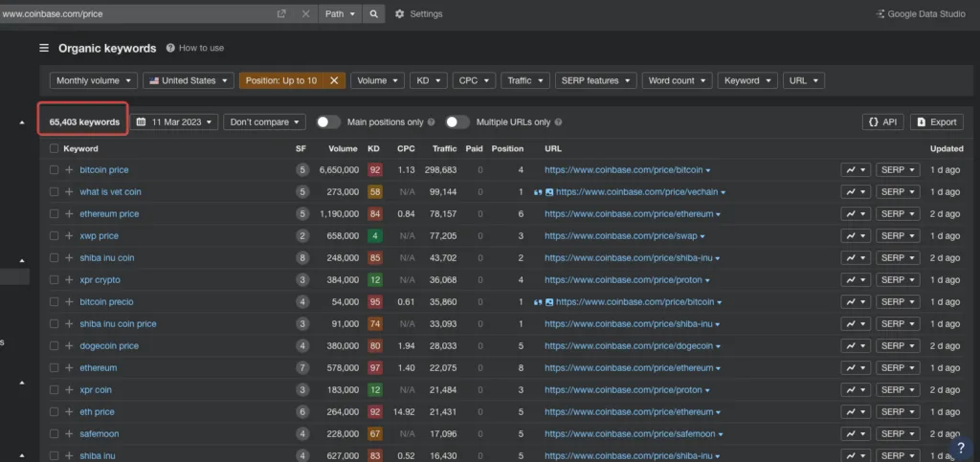Click the www.coinbase.com/price URL input field
Viewport: 980px width, 462px height.
click(x=138, y=13)
